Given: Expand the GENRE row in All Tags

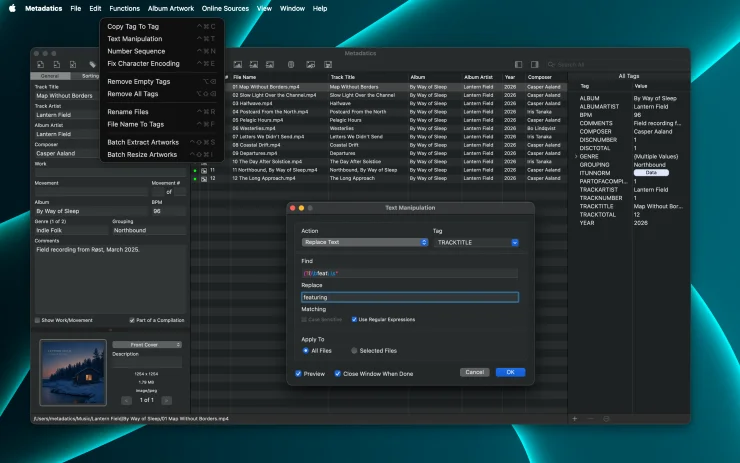Looking at the screenshot, I should [576, 157].
